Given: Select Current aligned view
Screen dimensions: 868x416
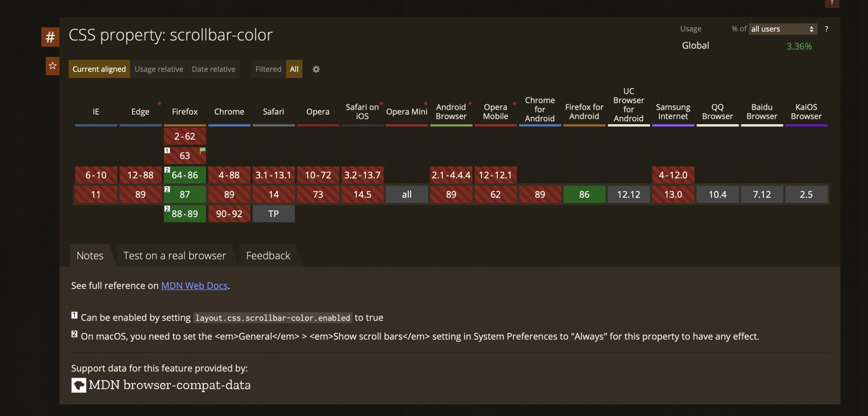Looking at the screenshot, I should [99, 69].
